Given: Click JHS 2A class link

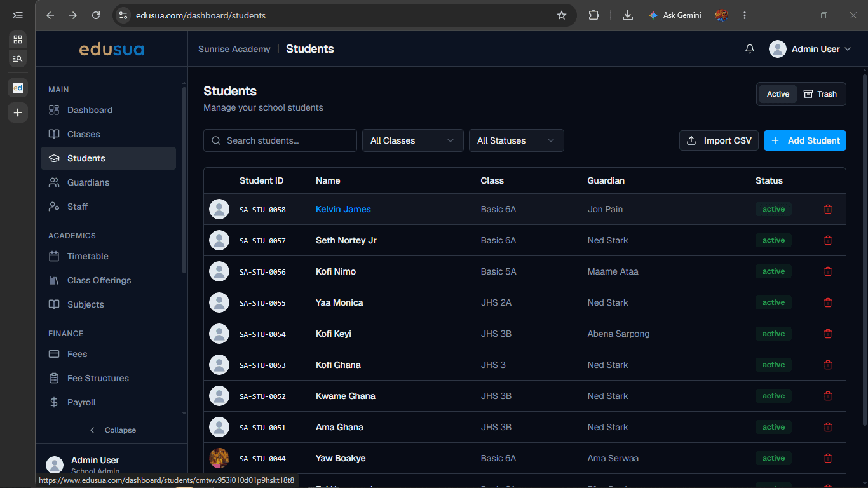Looking at the screenshot, I should click(x=496, y=302).
